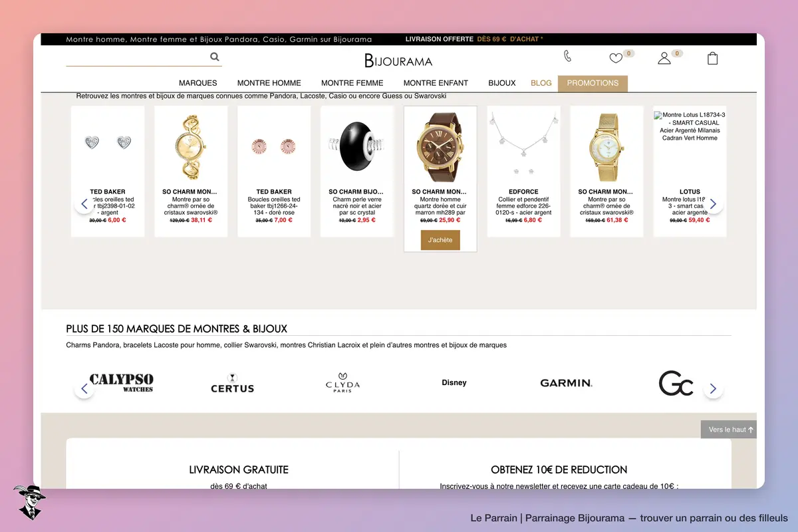This screenshot has width=798, height=532.
Task: Open the Montre Homme menu
Action: (x=269, y=83)
